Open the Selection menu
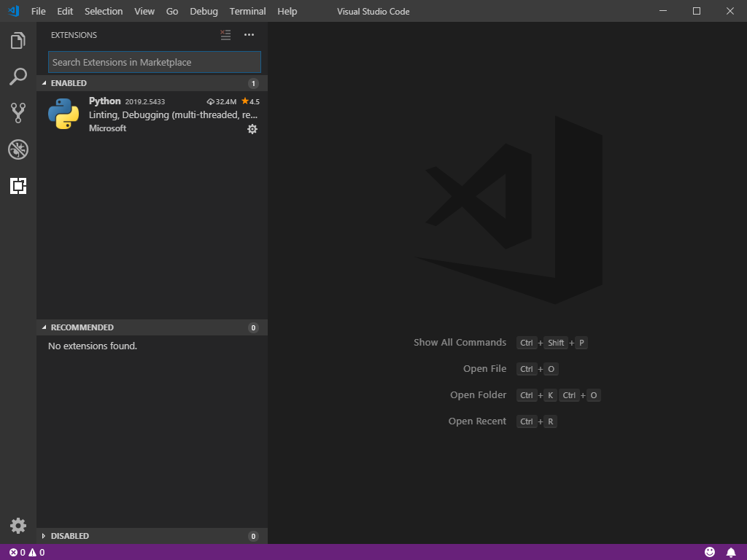 coord(104,12)
